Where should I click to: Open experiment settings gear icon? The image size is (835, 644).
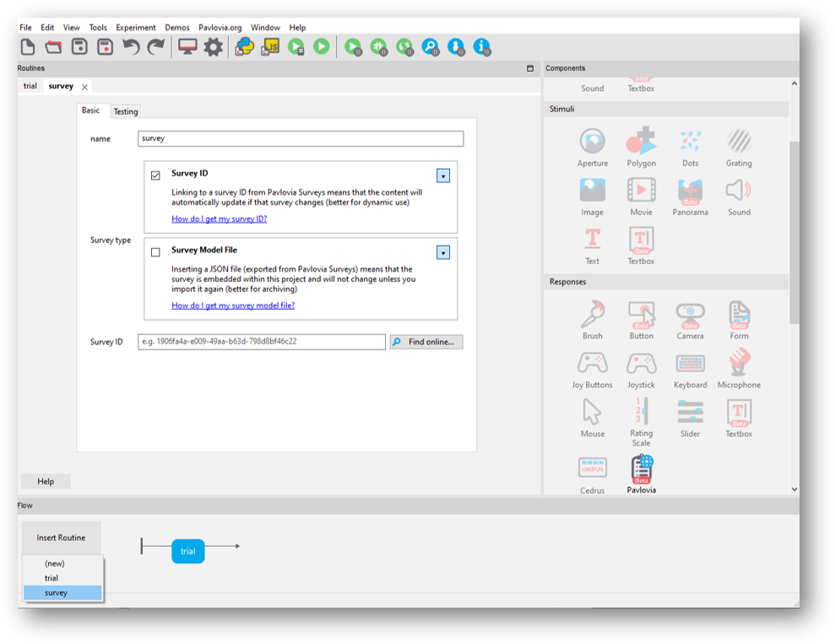point(214,46)
